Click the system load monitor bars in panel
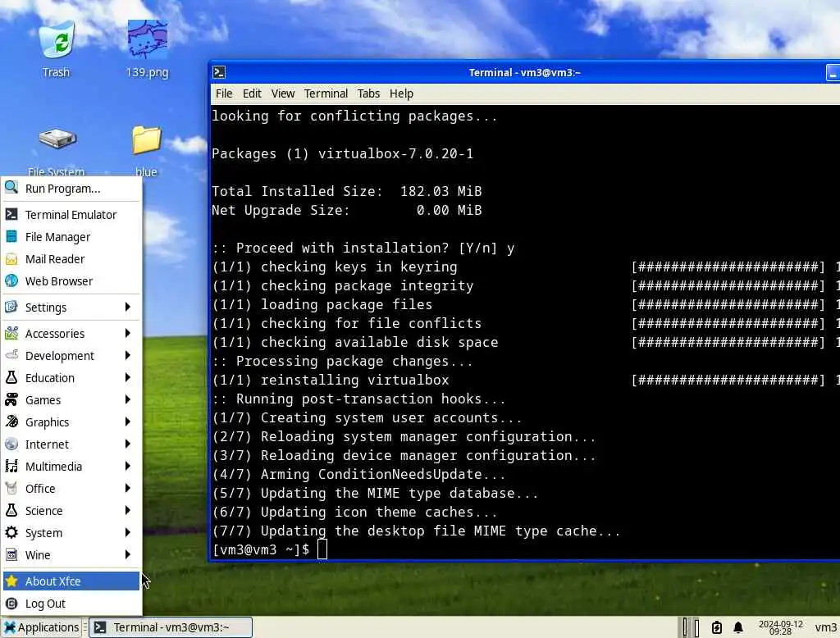Screen dimensions: 840x638 tap(689, 627)
